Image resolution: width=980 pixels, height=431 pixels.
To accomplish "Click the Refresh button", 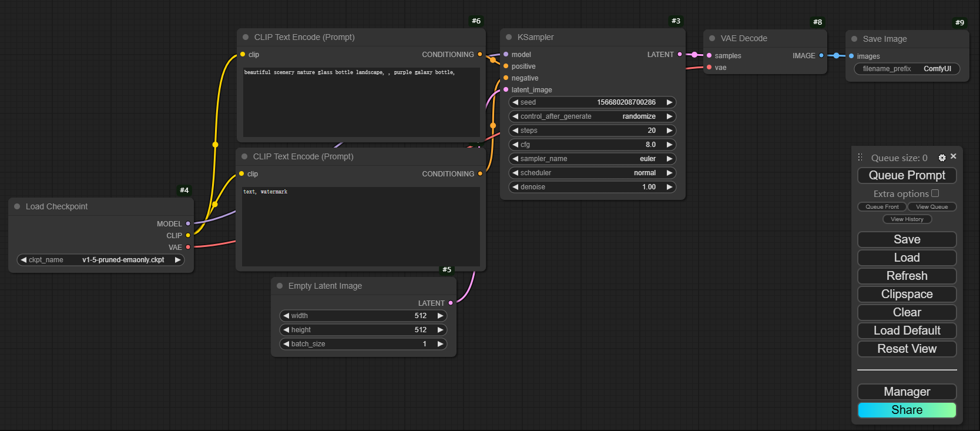I will click(x=907, y=276).
